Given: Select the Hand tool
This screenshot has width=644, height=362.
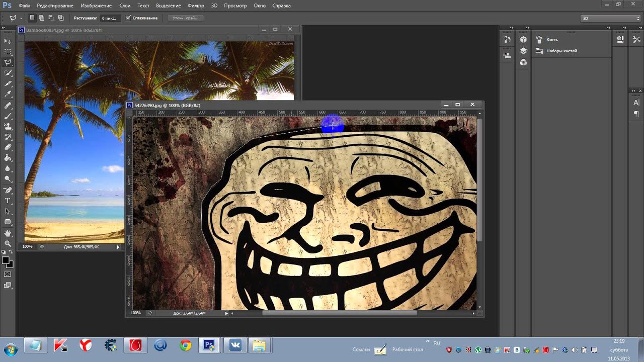Looking at the screenshot, I should (8, 234).
